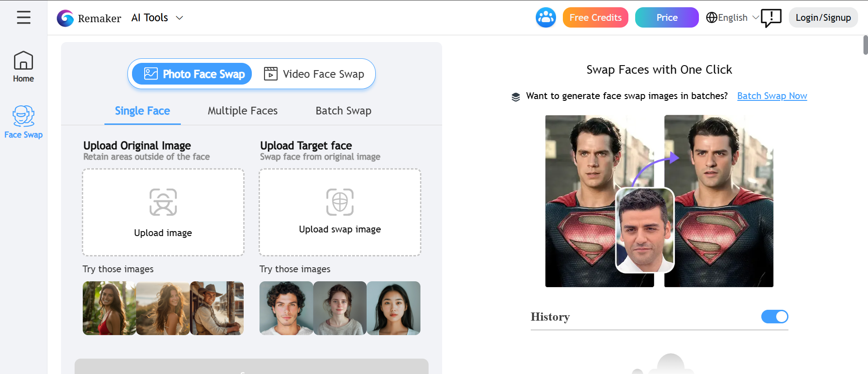Image resolution: width=868 pixels, height=374 pixels.
Task: Click the Upload swap image icon
Action: 340,202
